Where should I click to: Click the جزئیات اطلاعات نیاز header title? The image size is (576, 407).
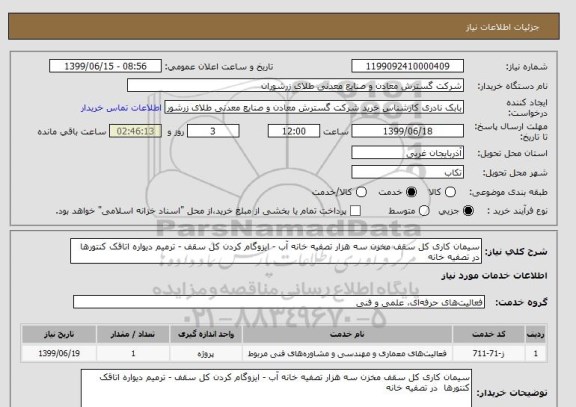click(x=502, y=27)
